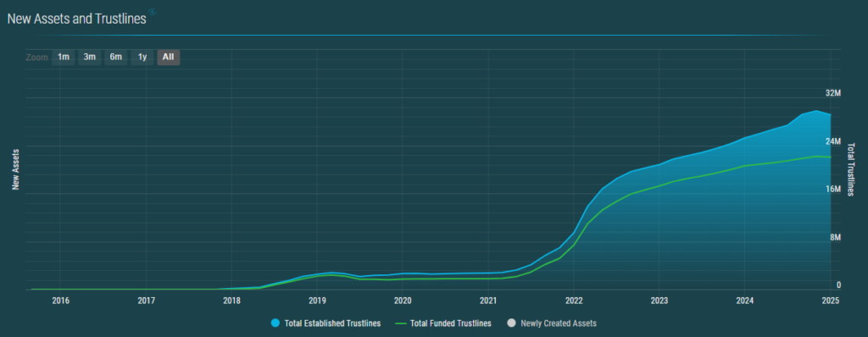The image size is (868, 337).
Task: Click the 2025 x-axis label
Action: pyautogui.click(x=831, y=301)
